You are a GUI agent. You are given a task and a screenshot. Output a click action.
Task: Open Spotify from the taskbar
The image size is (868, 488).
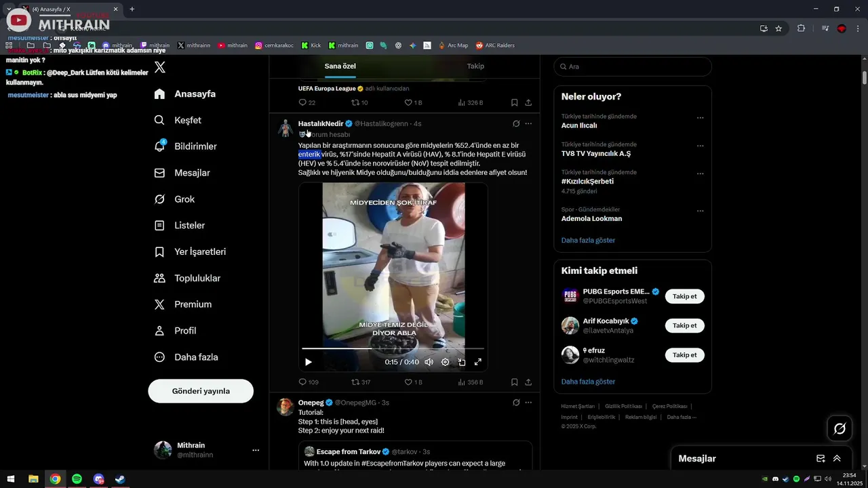[77, 479]
